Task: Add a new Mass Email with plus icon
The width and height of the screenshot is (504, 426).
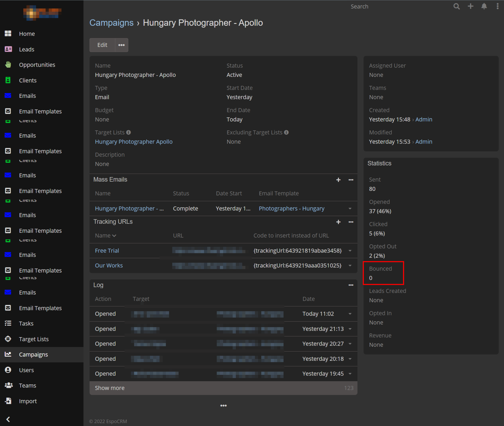Action: click(338, 180)
